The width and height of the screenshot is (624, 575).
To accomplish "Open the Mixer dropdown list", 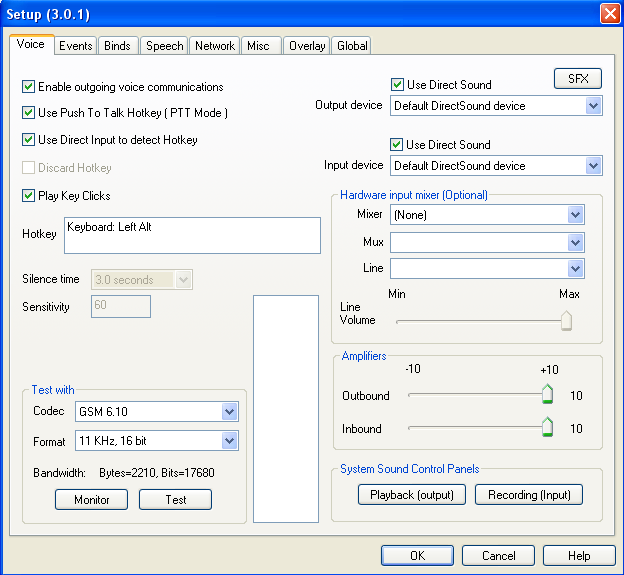I will (x=575, y=214).
